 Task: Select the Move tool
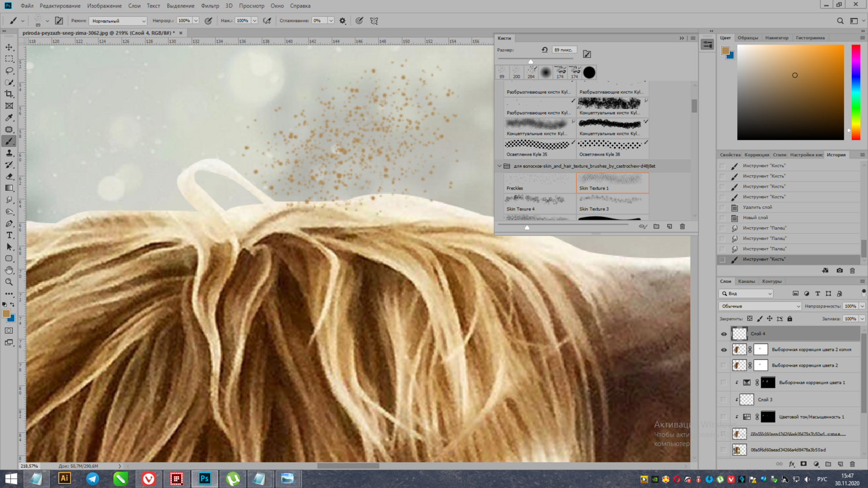pyautogui.click(x=9, y=47)
